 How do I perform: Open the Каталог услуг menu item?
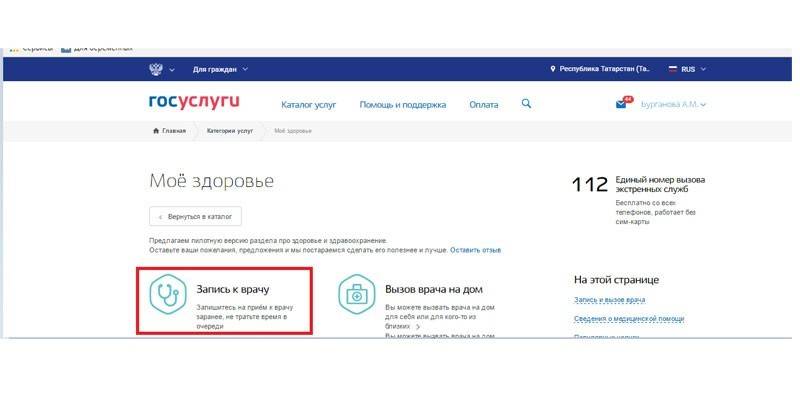[309, 104]
